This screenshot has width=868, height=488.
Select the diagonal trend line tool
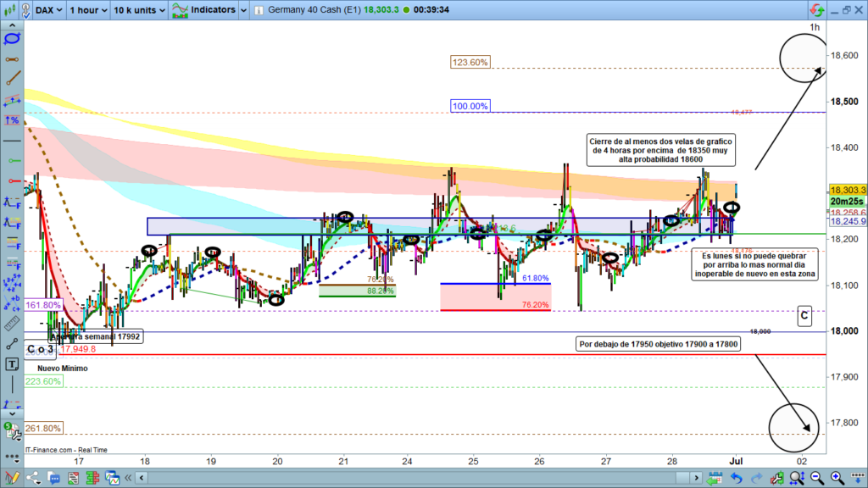[x=13, y=79]
